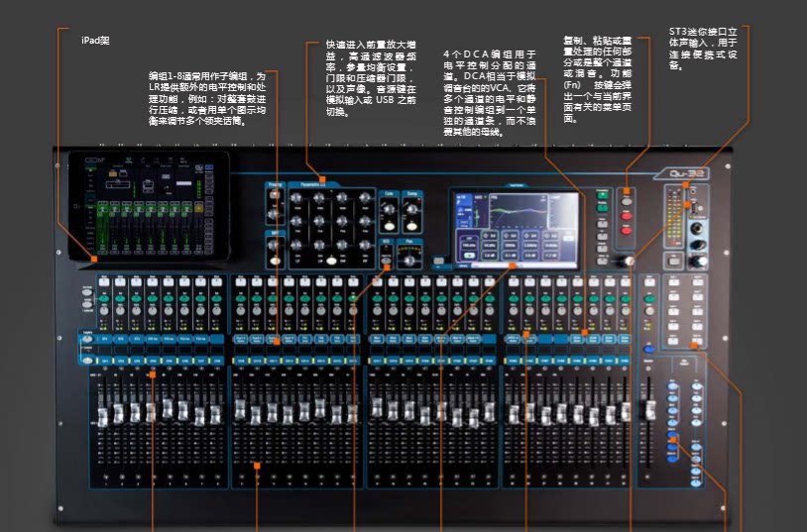Move the leftmost channel fader cap
807x532 pixels.
click(103, 417)
